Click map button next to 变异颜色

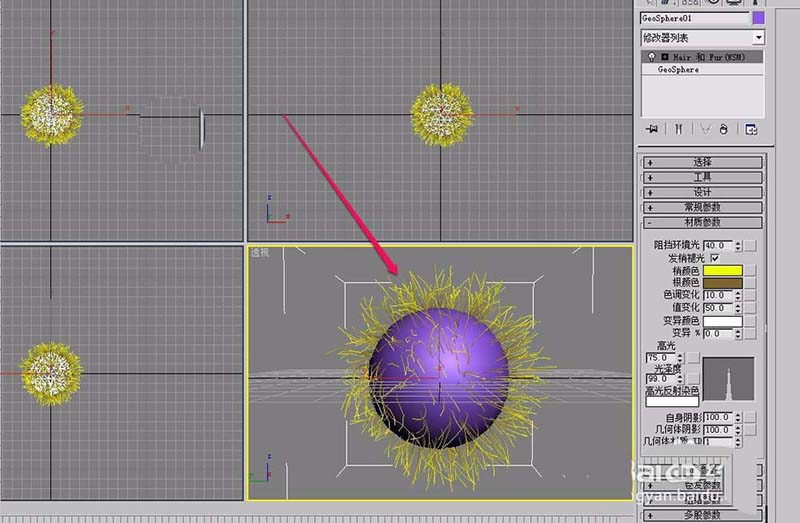[750, 321]
